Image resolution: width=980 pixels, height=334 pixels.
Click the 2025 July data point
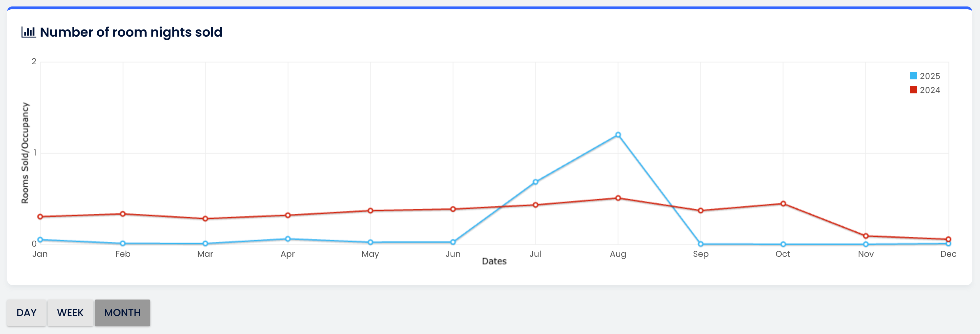535,182
